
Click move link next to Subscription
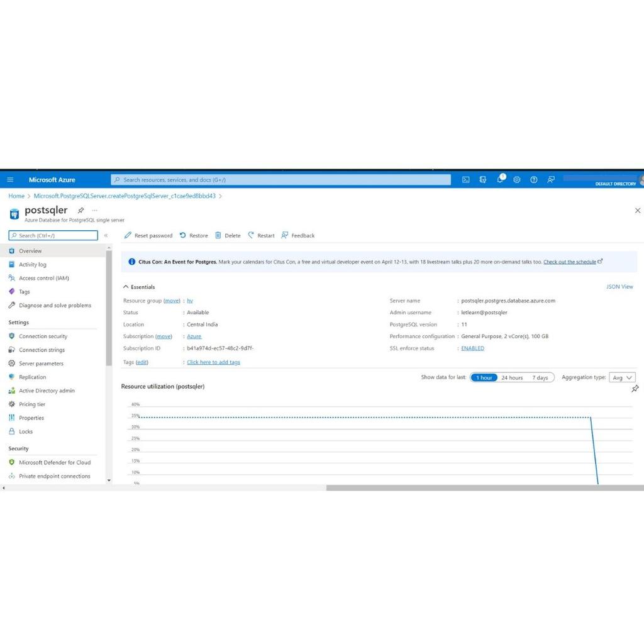(x=164, y=336)
